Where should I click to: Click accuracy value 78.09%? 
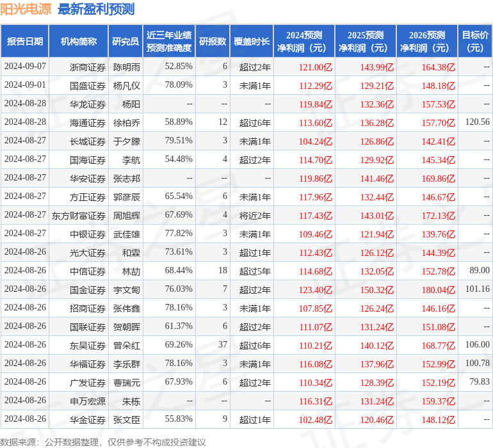click(x=179, y=85)
